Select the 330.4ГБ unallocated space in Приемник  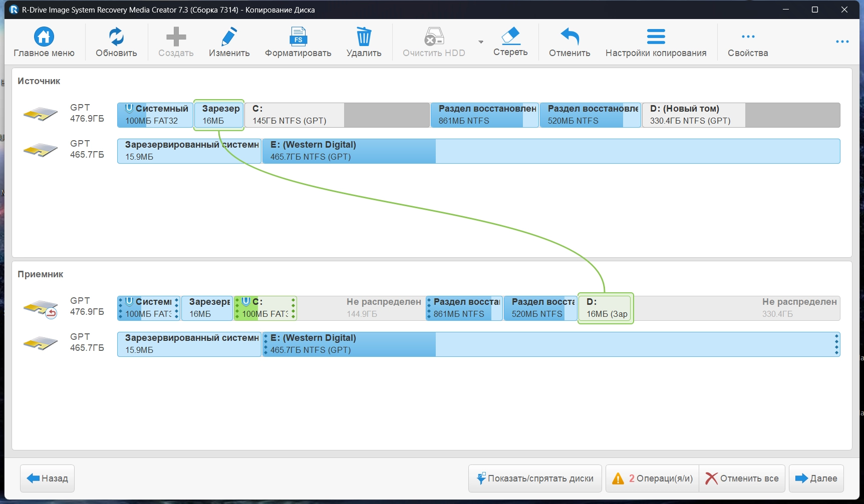(737, 308)
